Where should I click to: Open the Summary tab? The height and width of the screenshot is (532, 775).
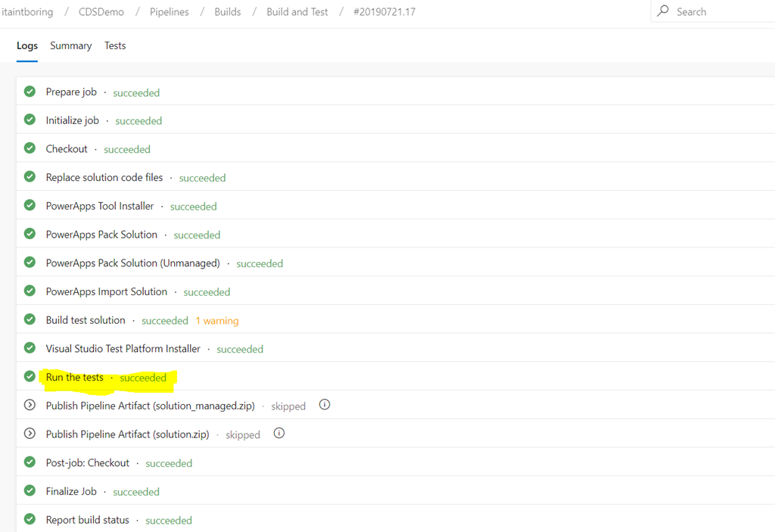70,45
